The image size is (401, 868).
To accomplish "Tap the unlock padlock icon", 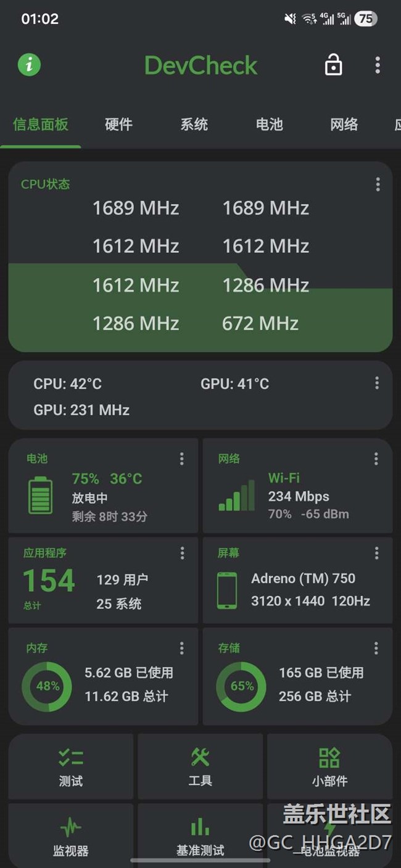I will 333,65.
